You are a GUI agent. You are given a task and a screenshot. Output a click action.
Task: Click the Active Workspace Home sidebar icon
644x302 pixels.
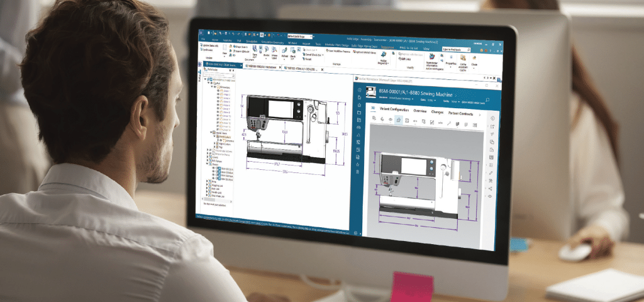[359, 98]
